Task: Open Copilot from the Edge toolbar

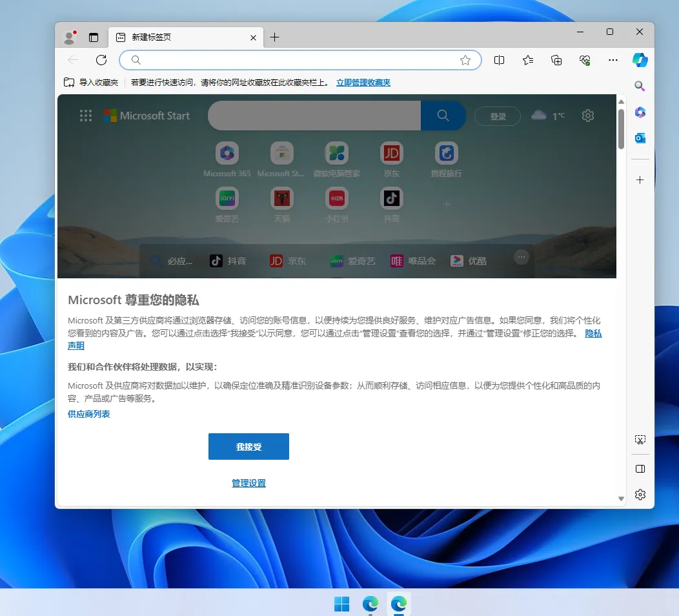Action: point(640,60)
